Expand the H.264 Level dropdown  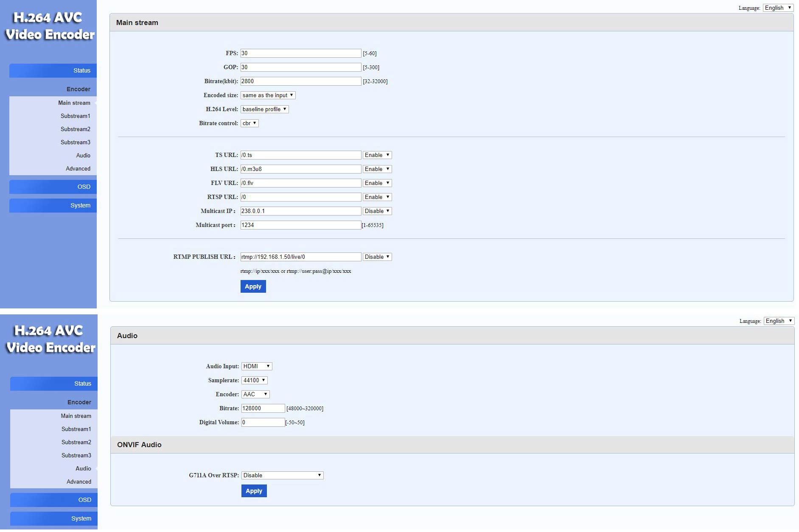[264, 109]
